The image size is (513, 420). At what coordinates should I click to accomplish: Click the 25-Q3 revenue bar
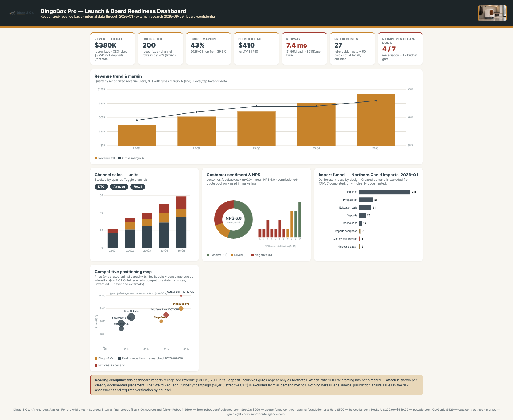[256, 128]
